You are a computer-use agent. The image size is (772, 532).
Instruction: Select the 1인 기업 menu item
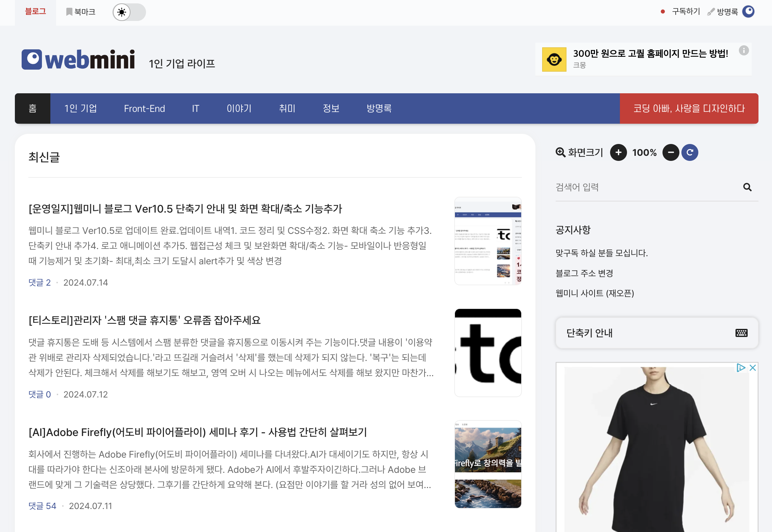click(80, 108)
